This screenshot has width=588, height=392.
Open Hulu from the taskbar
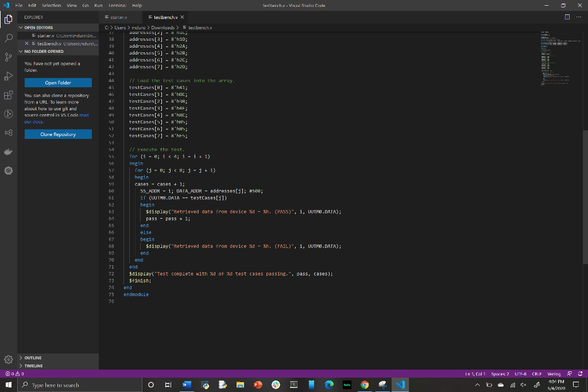[x=347, y=385]
